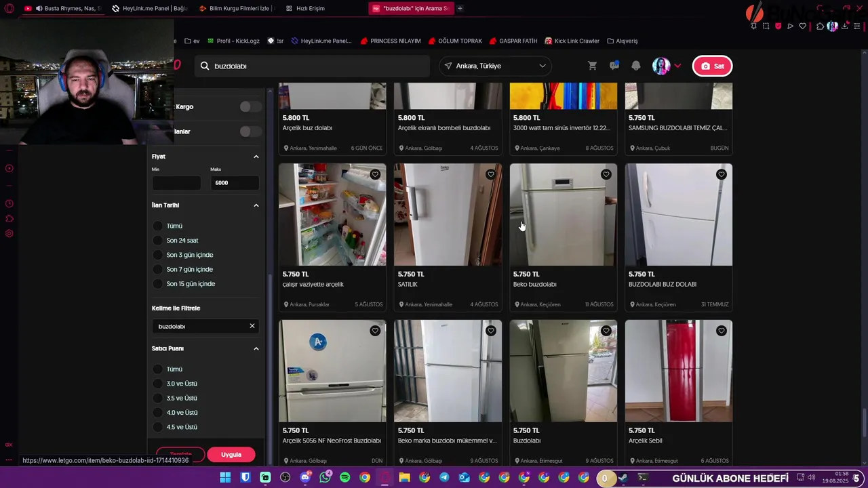Favorite the 'Arçelik Sebil' listing heart icon

[x=721, y=331]
